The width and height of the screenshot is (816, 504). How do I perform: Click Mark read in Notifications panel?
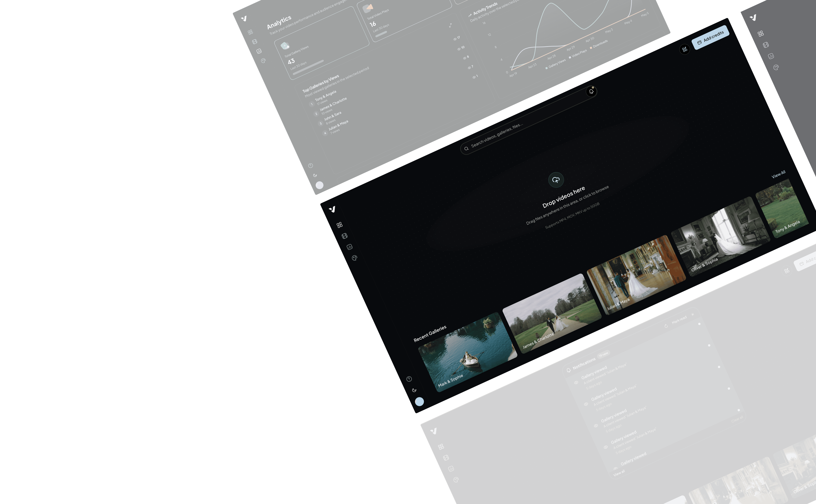[x=679, y=320]
